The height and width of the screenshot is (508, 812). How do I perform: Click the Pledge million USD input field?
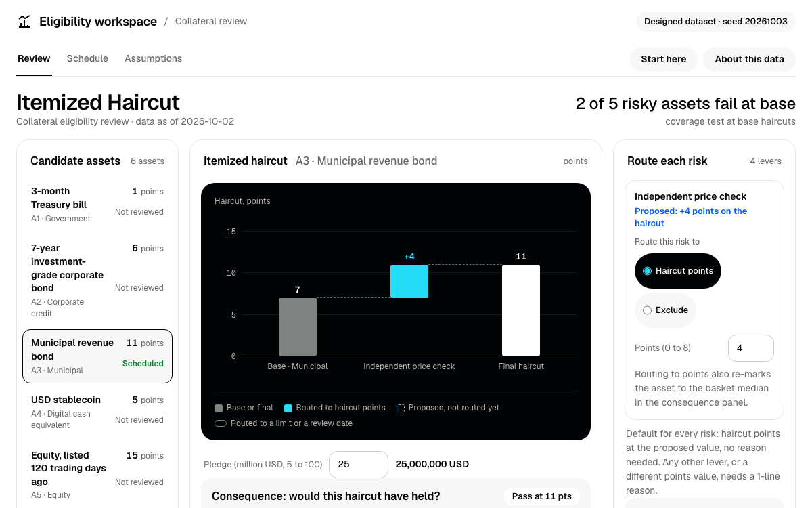[x=359, y=465]
